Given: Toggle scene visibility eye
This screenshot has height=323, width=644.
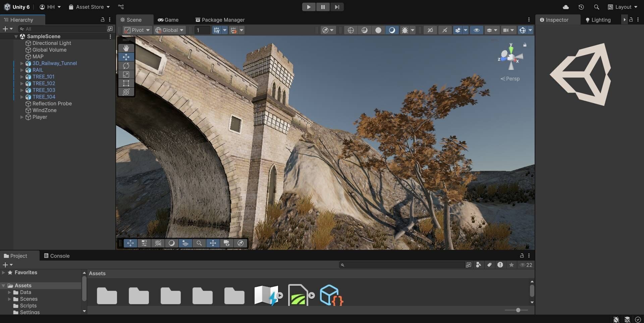Looking at the screenshot, I should tap(476, 30).
